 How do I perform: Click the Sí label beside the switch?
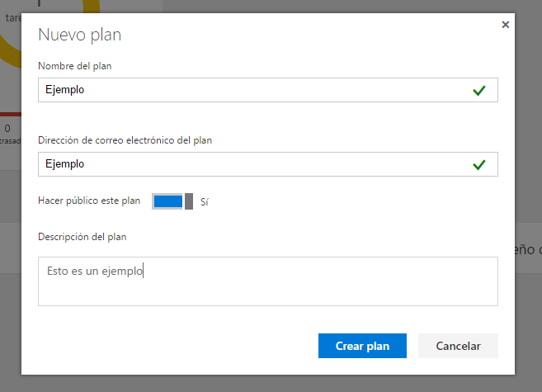tap(205, 201)
